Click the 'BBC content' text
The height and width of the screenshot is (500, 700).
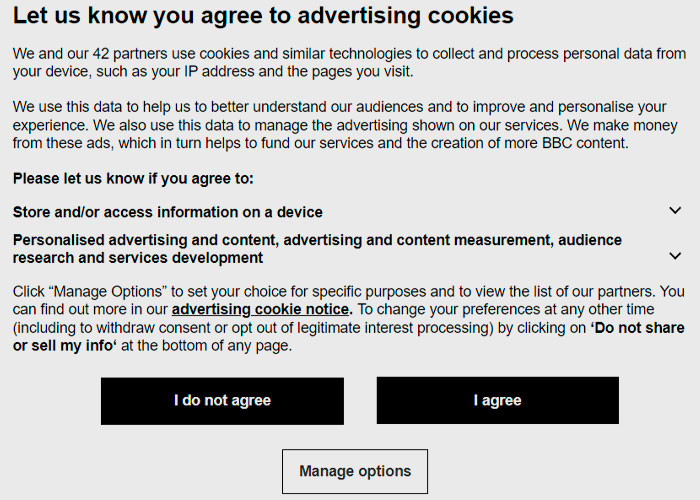[584, 142]
